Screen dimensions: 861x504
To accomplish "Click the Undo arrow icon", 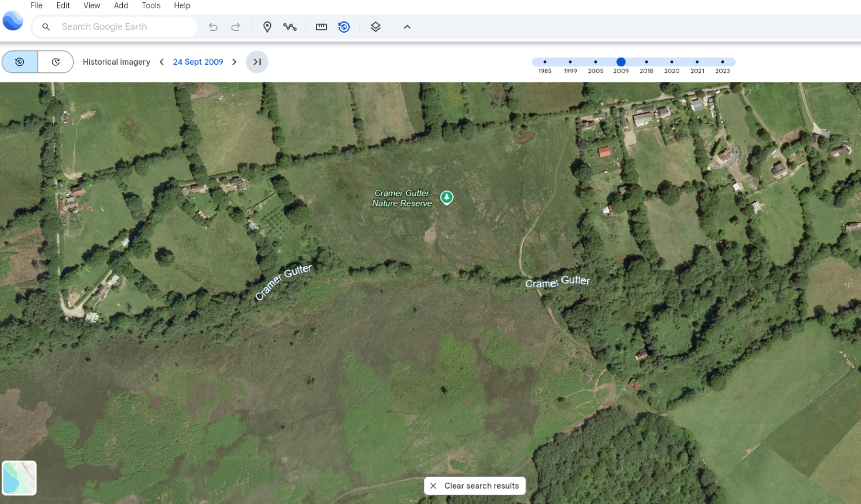I will point(213,27).
